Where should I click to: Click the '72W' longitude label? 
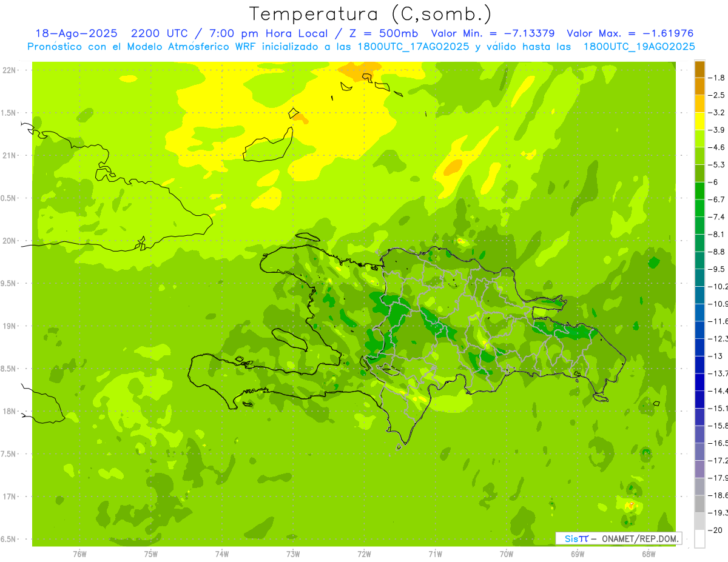click(x=364, y=554)
